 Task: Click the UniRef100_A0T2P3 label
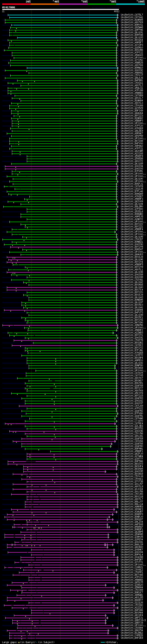[132, 45]
